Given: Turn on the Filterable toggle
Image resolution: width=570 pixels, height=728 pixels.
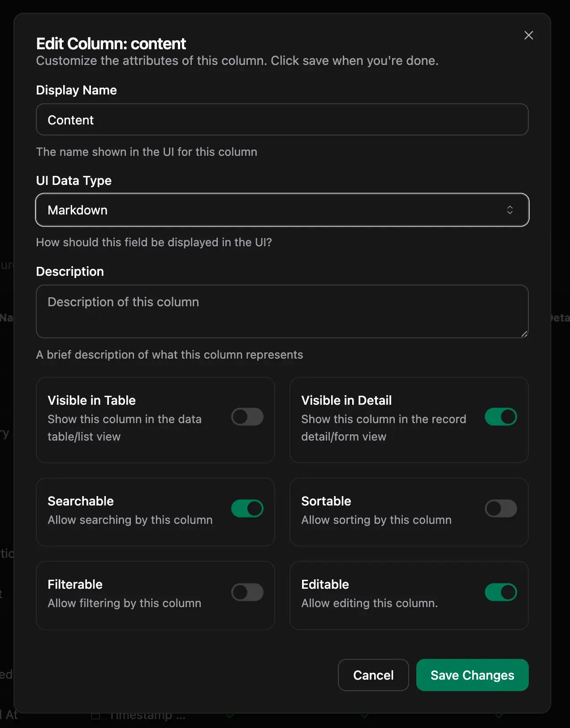Looking at the screenshot, I should [247, 592].
